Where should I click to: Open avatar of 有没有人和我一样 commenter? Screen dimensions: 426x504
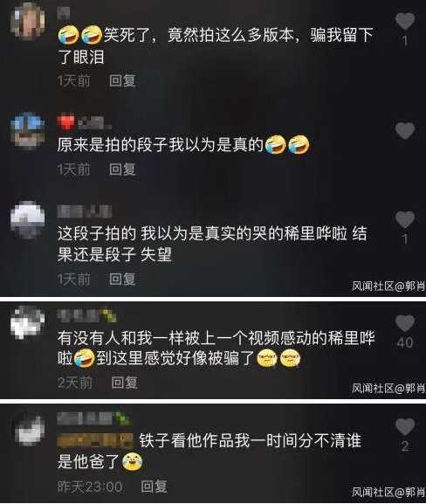(x=28, y=322)
